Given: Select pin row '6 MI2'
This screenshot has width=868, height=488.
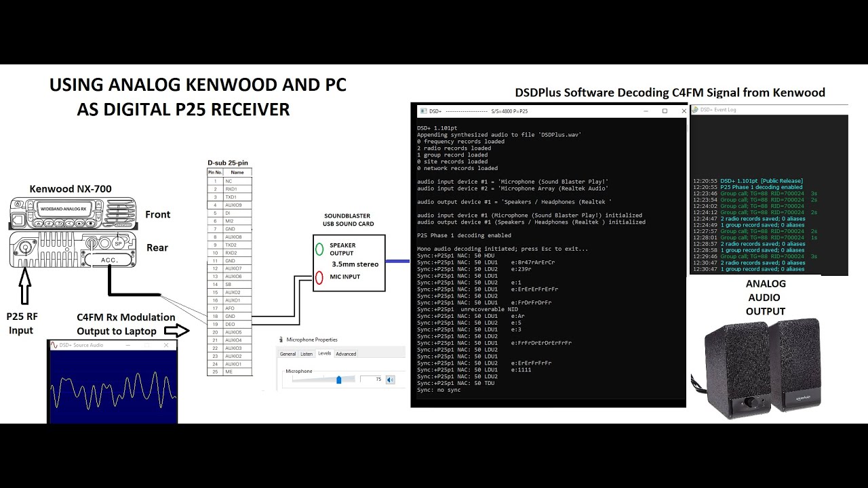Looking at the screenshot, I should point(230,221).
